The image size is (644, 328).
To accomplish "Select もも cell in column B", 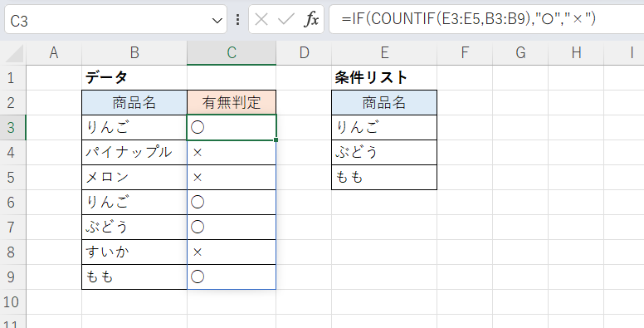I will click(134, 277).
